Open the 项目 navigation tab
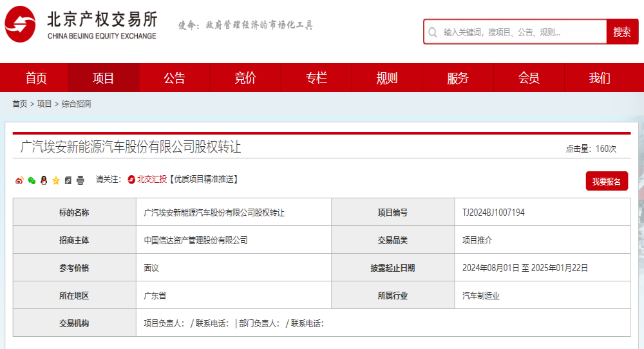 point(104,78)
